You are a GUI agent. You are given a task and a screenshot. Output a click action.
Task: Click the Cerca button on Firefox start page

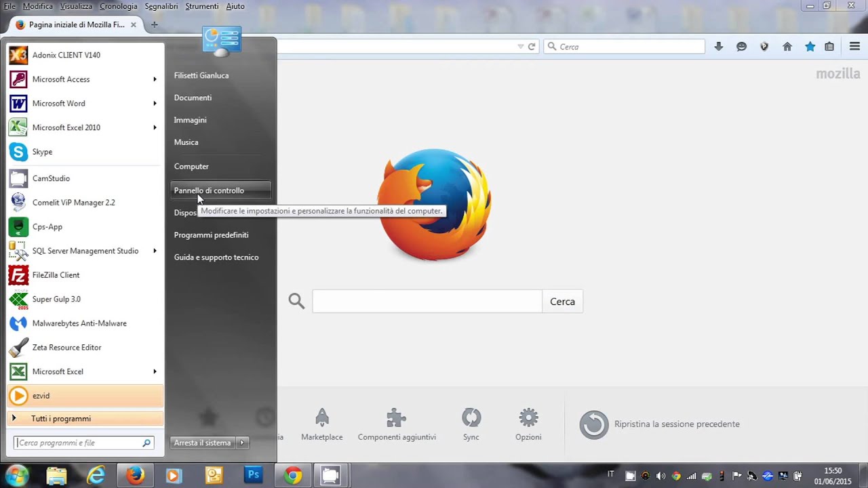(x=562, y=302)
